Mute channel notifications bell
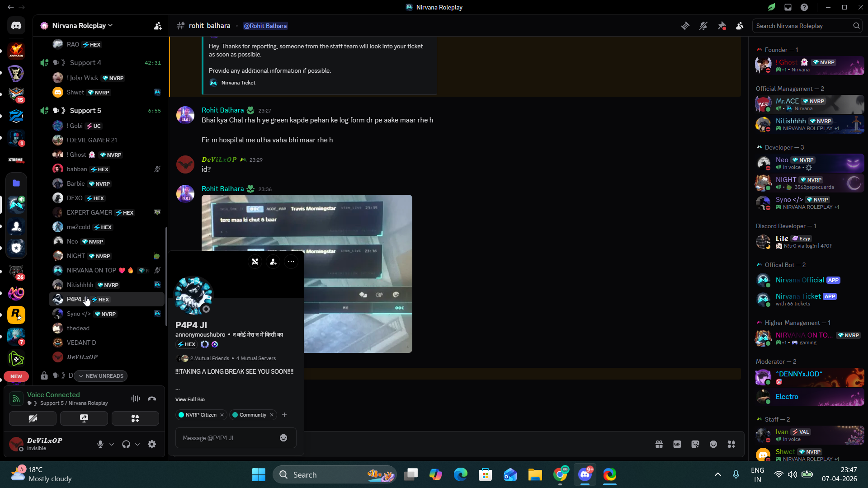The image size is (868, 488). (703, 26)
